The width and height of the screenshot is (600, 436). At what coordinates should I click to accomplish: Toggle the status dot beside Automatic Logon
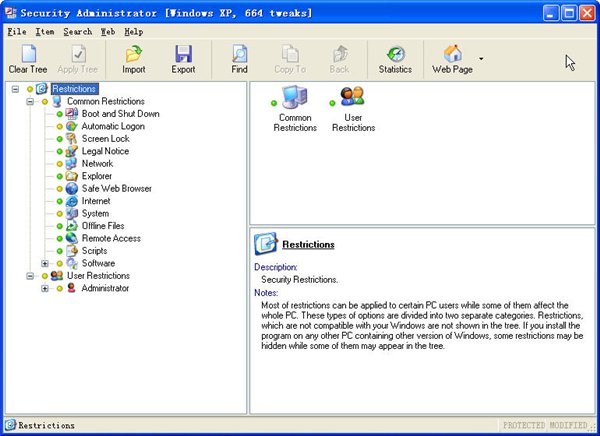[x=59, y=126]
